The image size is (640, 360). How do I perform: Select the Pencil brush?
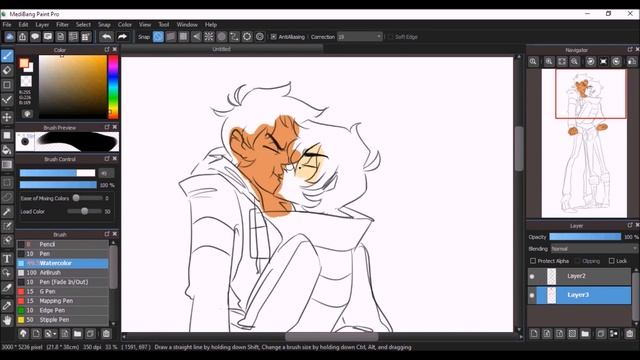(62, 244)
